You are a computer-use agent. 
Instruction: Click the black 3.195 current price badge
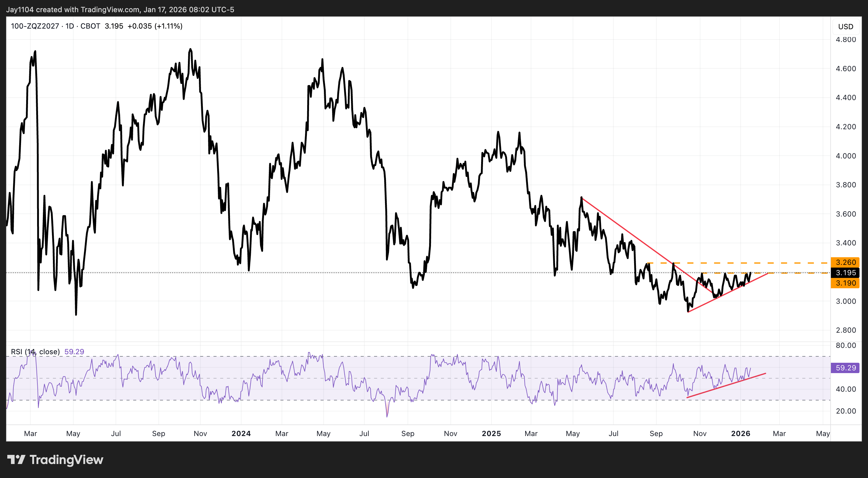(846, 273)
